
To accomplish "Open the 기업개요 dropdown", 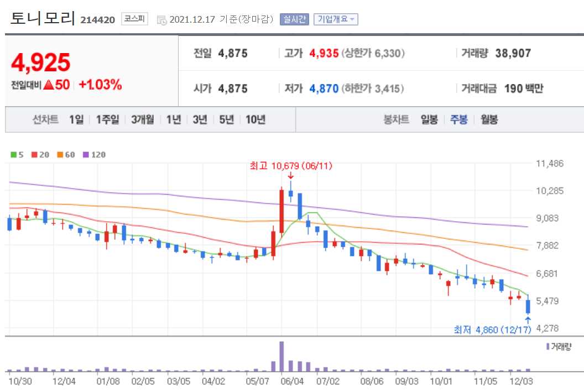I will pyautogui.click(x=335, y=18).
